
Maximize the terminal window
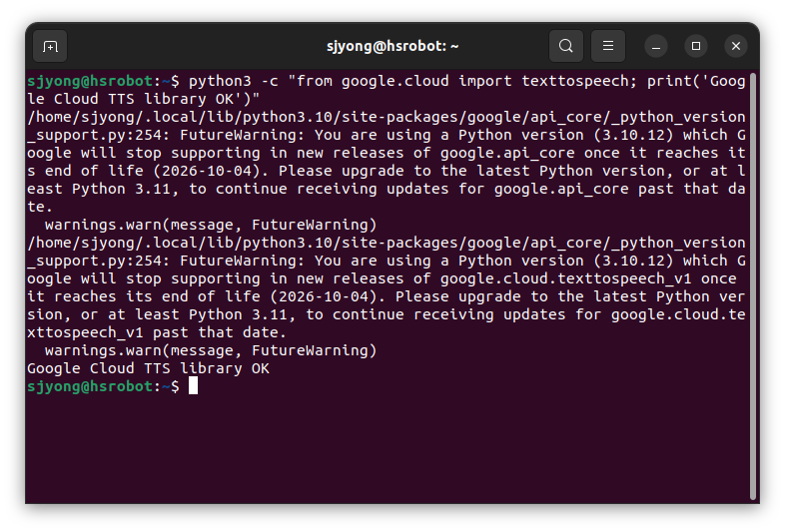(696, 46)
